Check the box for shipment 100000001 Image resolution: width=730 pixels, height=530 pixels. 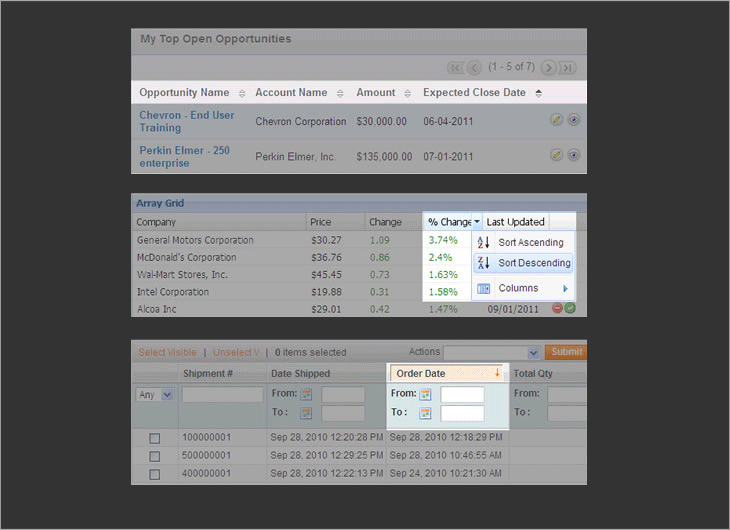[x=154, y=438]
